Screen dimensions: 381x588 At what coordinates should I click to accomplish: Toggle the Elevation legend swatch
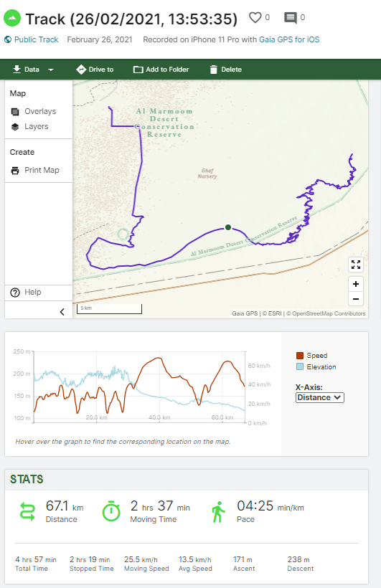[x=299, y=366]
